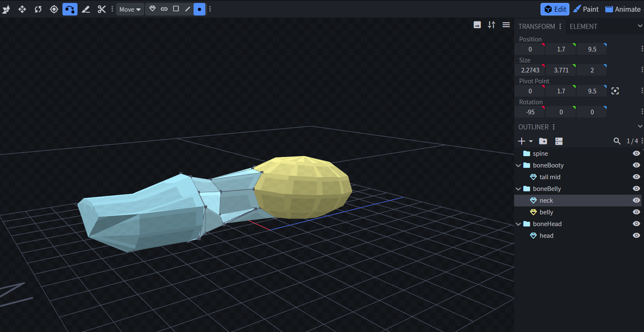644x332 pixels.
Task: Switch to Face selection mode square icon
Action: pyautogui.click(x=176, y=9)
